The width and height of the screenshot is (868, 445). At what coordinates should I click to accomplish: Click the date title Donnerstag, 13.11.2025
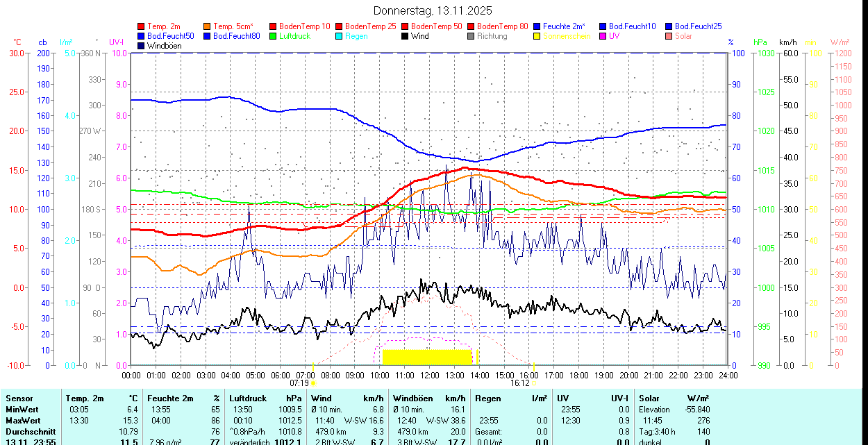click(x=433, y=10)
